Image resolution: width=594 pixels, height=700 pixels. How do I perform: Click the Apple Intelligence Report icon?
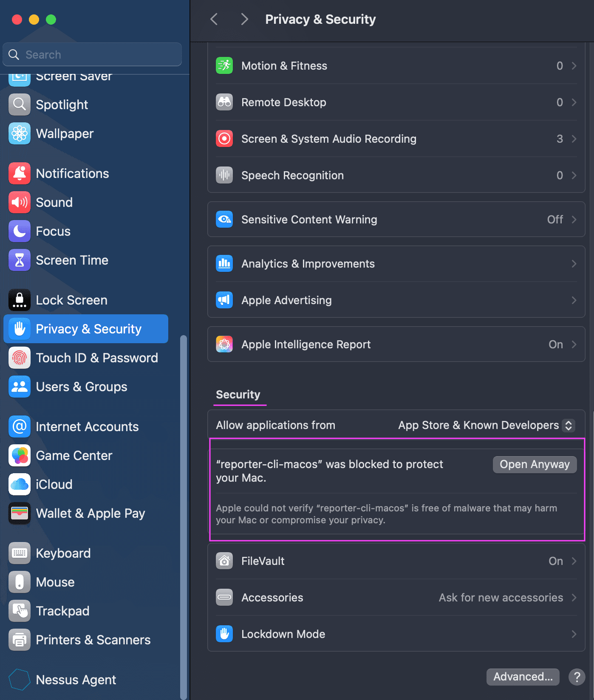pos(224,344)
